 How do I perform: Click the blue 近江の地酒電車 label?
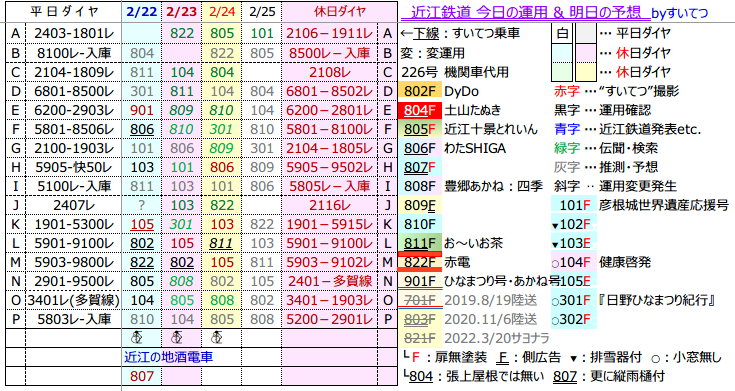click(168, 357)
